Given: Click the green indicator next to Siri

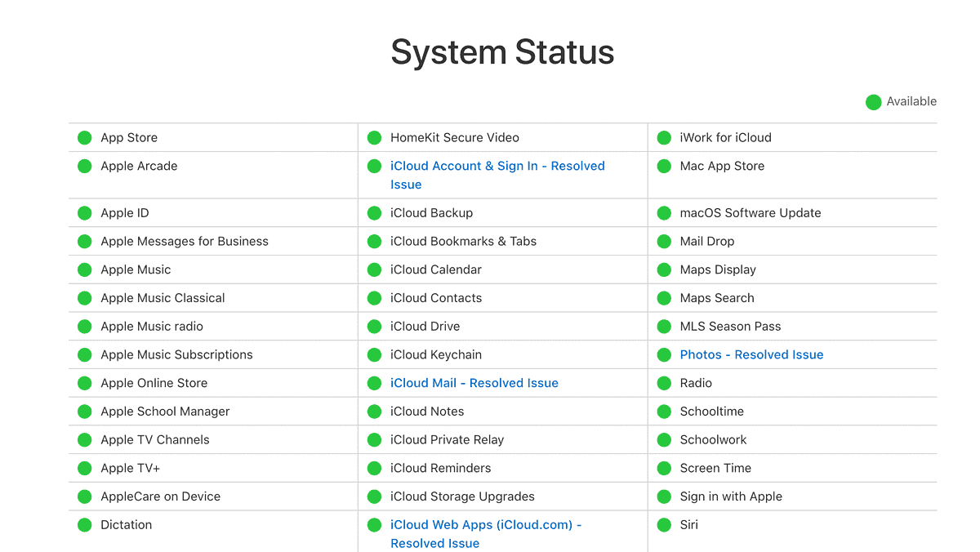Looking at the screenshot, I should click(x=664, y=524).
